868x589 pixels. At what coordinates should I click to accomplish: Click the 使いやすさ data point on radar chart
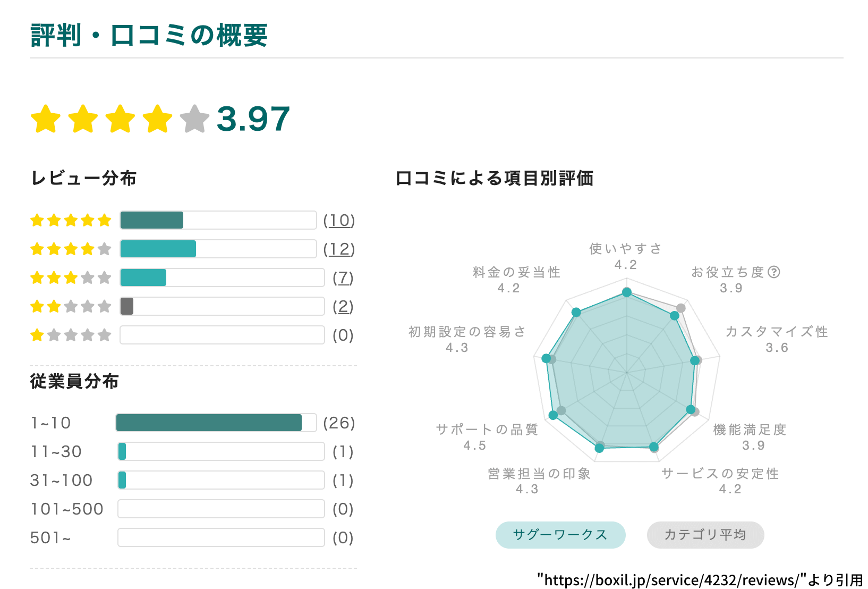point(627,292)
